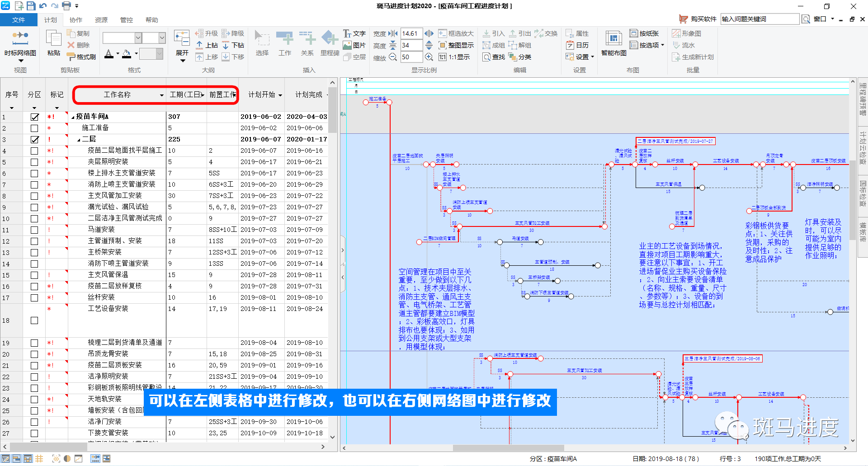Click the zoom in magnifier icon
This screenshot has width=868, height=466.
coord(429,57)
